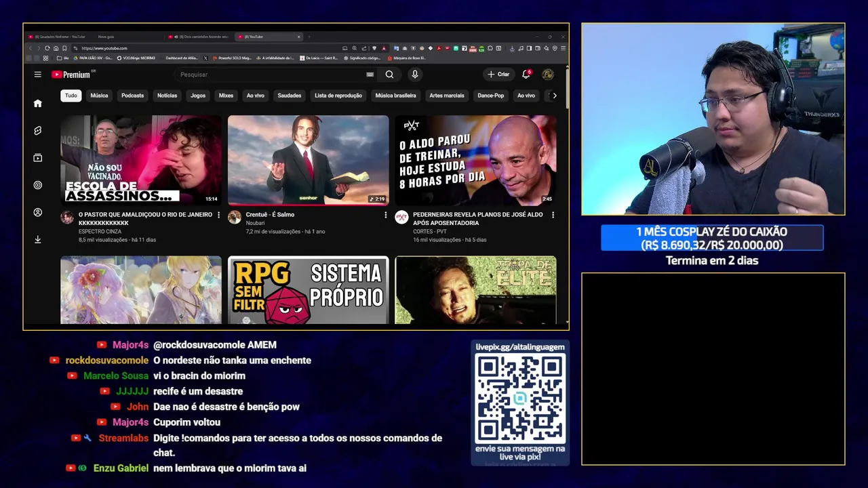Open RPG SEM FILTRO Sistema Próprio thumbnail

click(308, 290)
